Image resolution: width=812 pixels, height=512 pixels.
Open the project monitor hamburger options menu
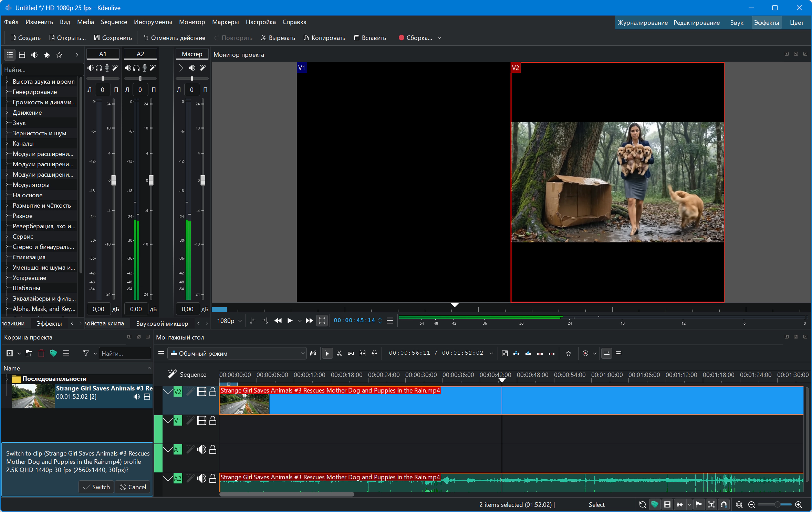click(390, 321)
